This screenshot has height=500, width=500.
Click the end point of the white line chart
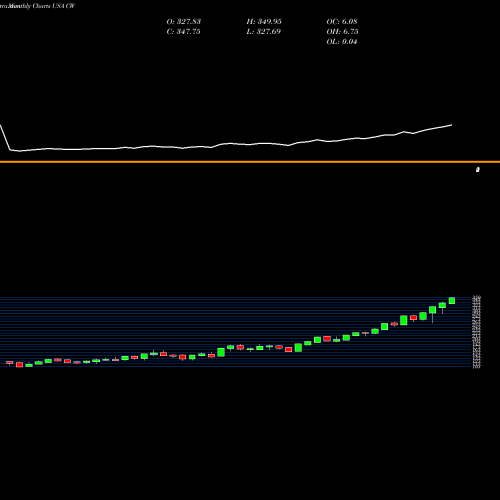(x=452, y=125)
